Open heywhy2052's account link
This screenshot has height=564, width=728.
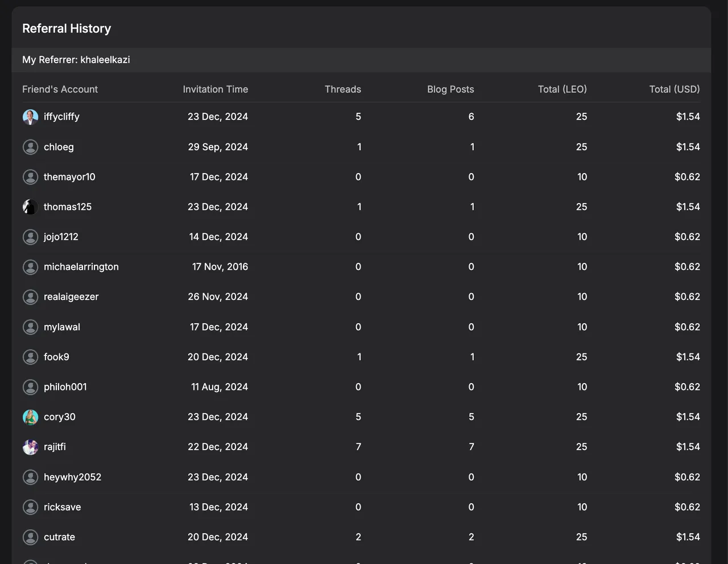click(72, 477)
